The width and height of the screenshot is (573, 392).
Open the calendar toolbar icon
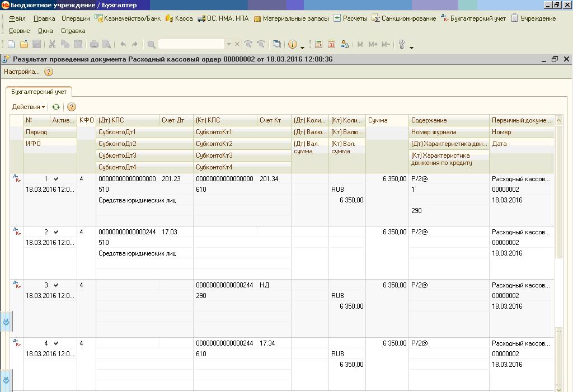[x=331, y=45]
